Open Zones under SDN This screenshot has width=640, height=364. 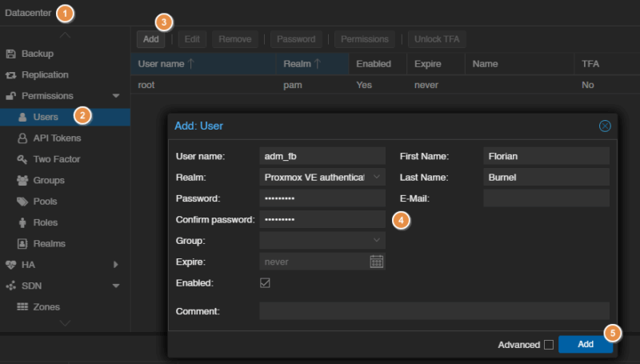[46, 306]
